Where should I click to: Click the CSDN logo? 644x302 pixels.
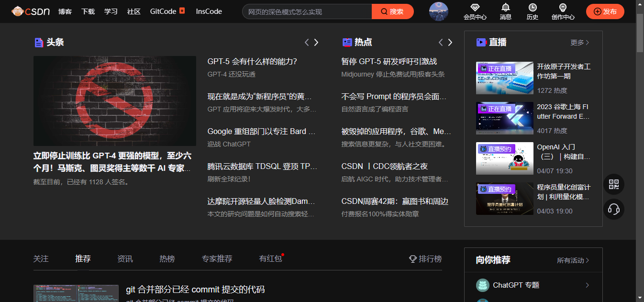click(31, 11)
